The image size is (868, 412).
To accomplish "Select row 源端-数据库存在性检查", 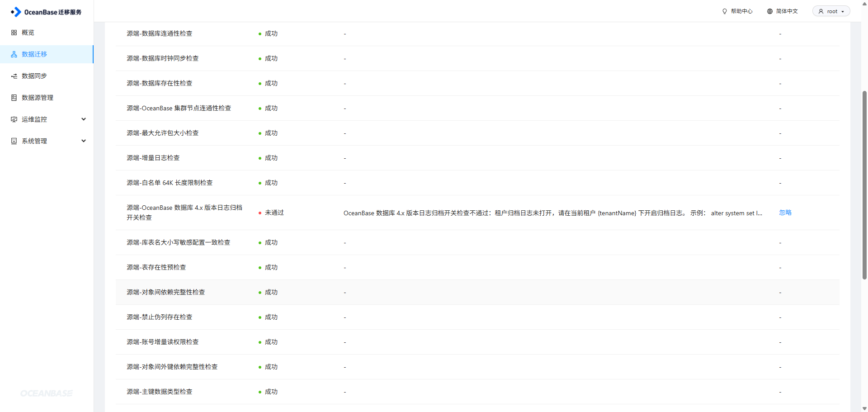I will 477,83.
